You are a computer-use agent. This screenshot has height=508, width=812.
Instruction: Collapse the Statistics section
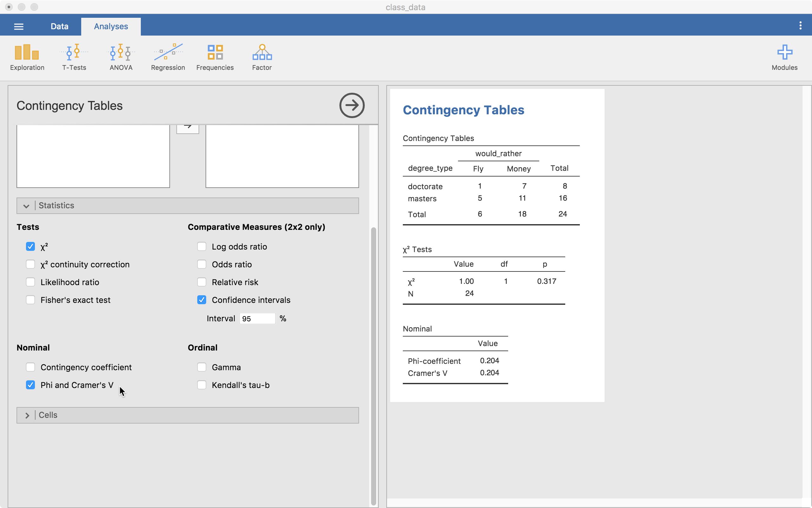tap(187, 206)
